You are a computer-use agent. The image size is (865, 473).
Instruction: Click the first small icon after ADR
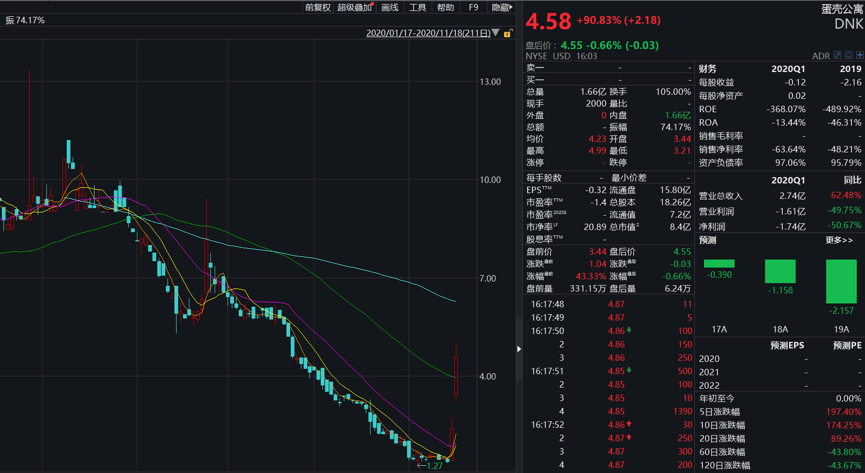838,56
